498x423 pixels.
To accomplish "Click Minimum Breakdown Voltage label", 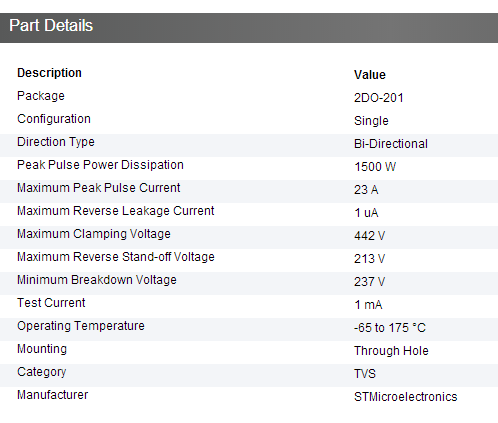I will pos(97,280).
